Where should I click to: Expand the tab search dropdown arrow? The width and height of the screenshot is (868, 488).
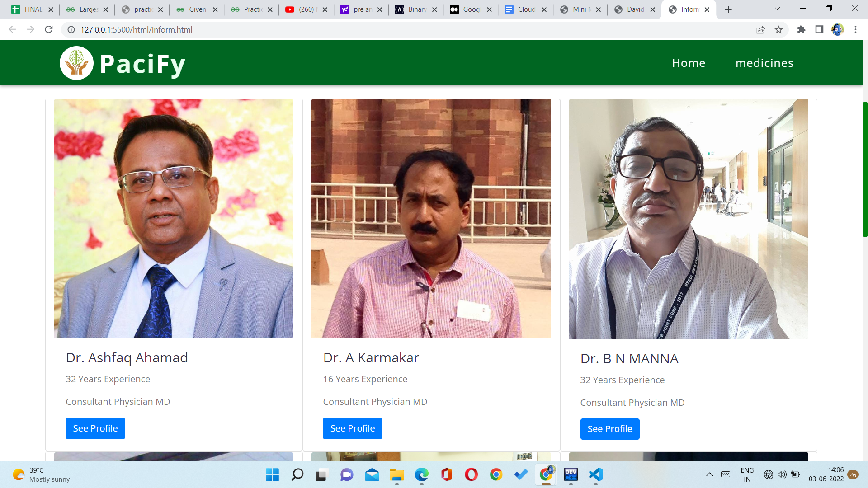(777, 9)
